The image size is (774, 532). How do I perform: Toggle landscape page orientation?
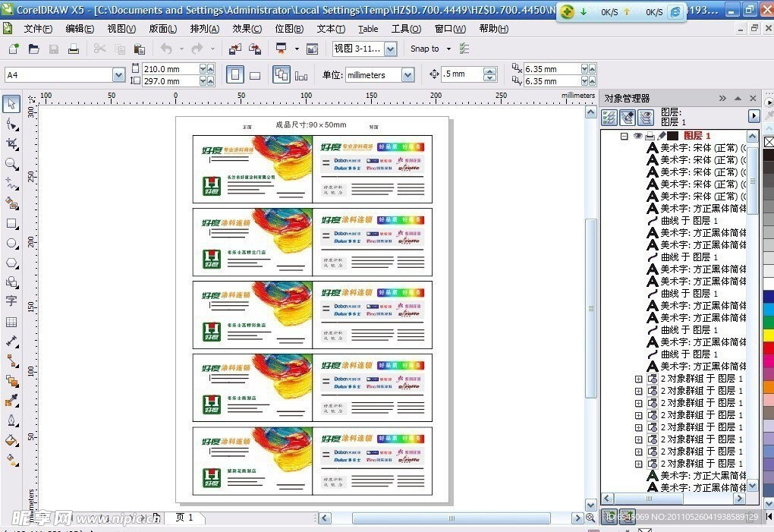click(255, 75)
